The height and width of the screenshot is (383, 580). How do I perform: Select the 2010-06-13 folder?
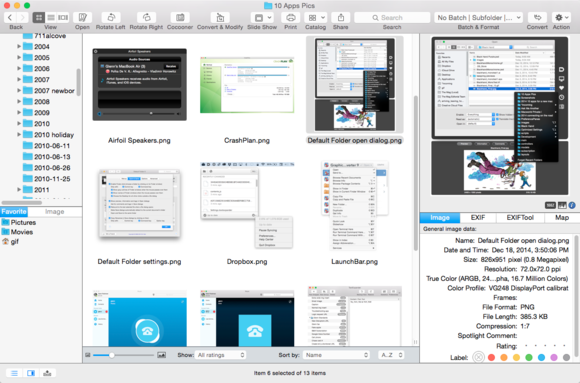[47, 157]
